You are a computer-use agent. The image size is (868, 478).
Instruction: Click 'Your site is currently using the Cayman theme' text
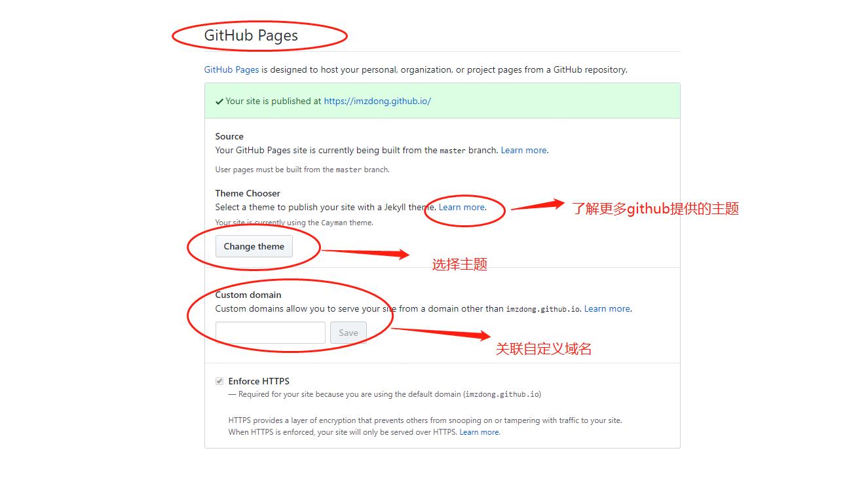coord(294,223)
